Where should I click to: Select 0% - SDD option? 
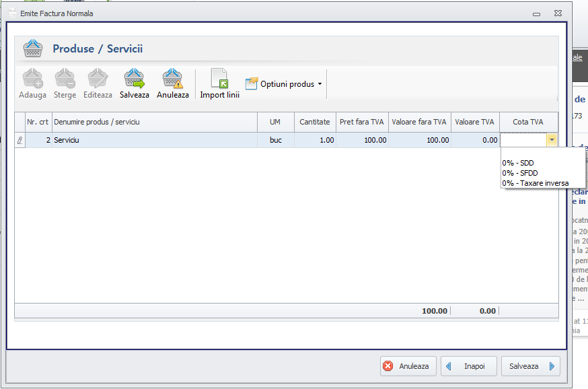point(518,163)
